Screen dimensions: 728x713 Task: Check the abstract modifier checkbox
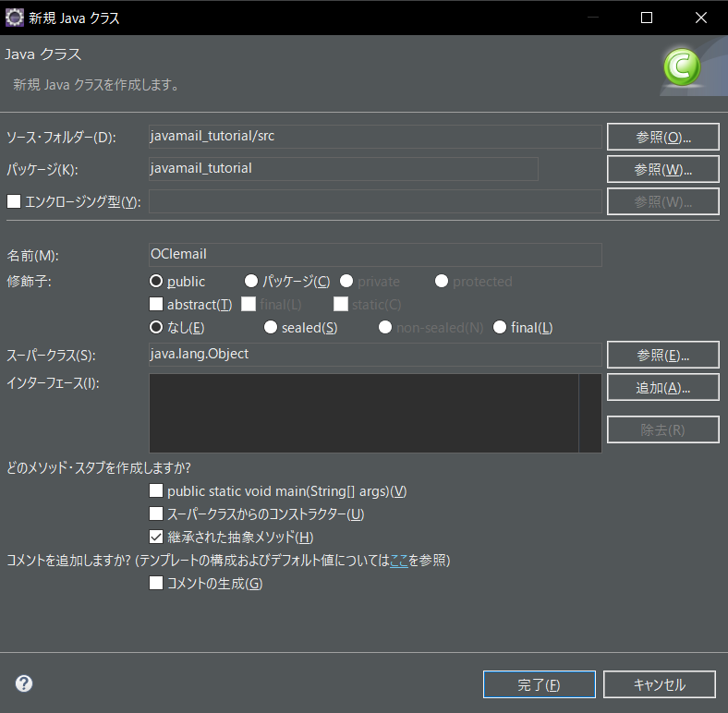[156, 304]
